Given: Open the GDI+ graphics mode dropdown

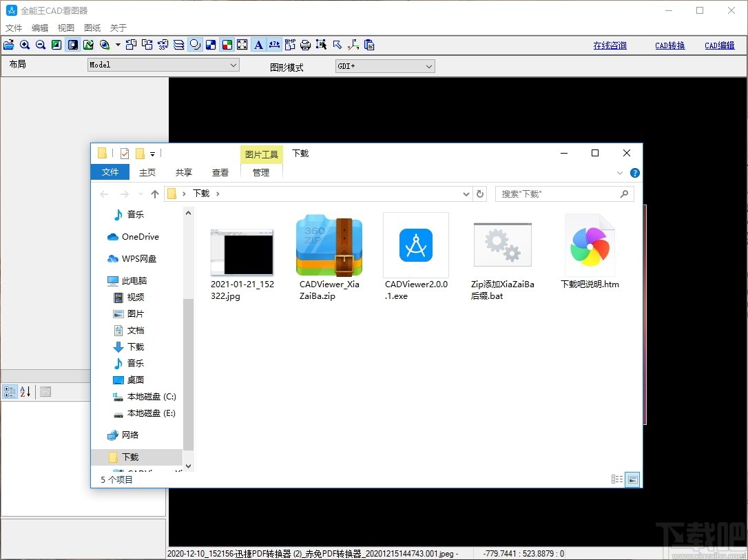Looking at the screenshot, I should (384, 66).
